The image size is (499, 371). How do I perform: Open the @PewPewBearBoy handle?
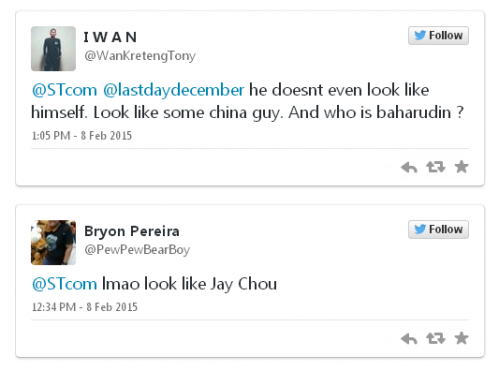click(137, 250)
